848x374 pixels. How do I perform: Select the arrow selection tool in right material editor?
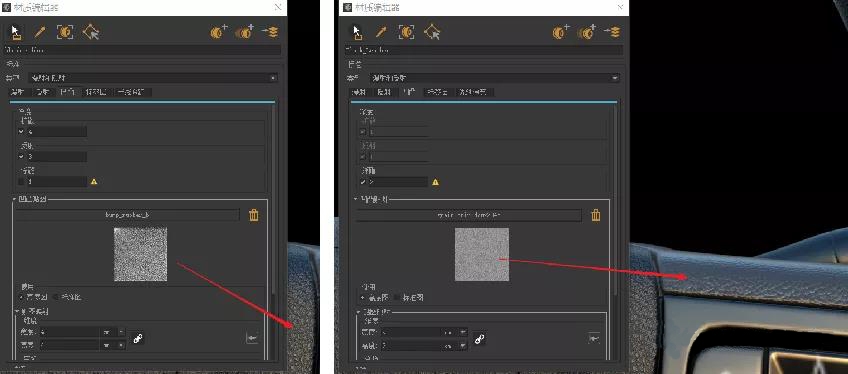click(x=358, y=33)
